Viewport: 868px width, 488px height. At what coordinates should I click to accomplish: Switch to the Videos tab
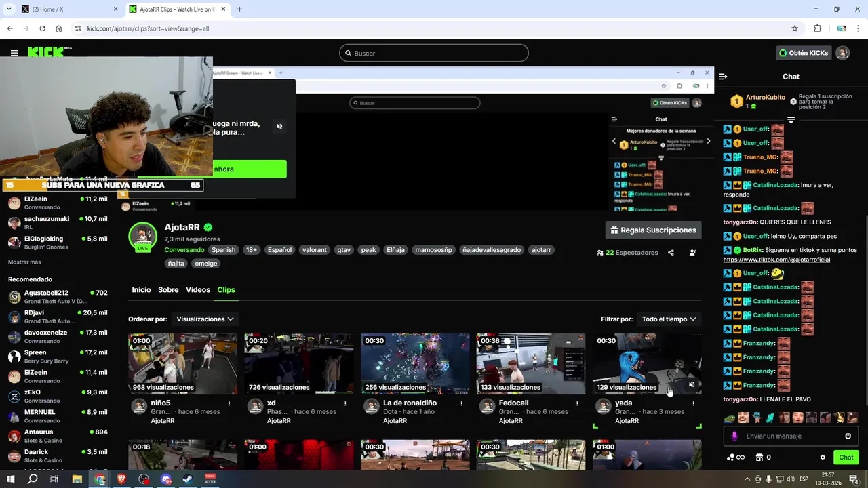(198, 290)
